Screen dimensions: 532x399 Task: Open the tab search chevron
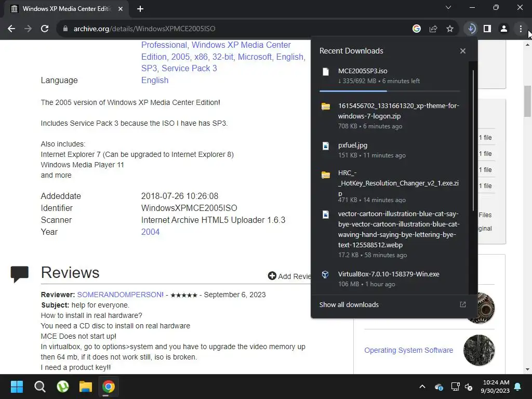448,7
